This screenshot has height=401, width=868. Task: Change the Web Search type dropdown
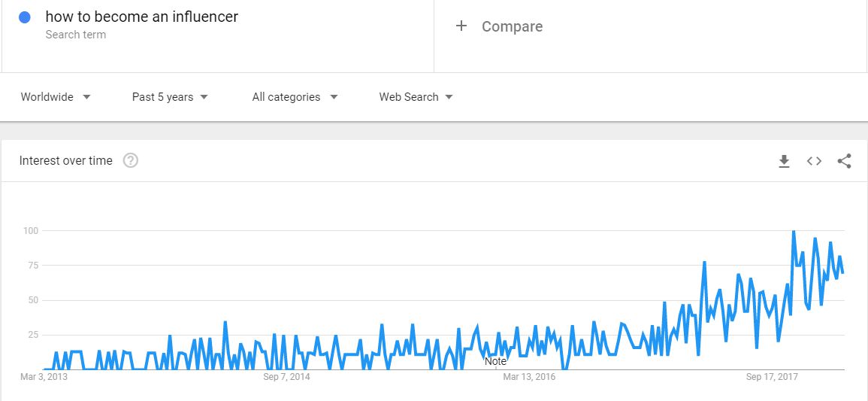416,97
